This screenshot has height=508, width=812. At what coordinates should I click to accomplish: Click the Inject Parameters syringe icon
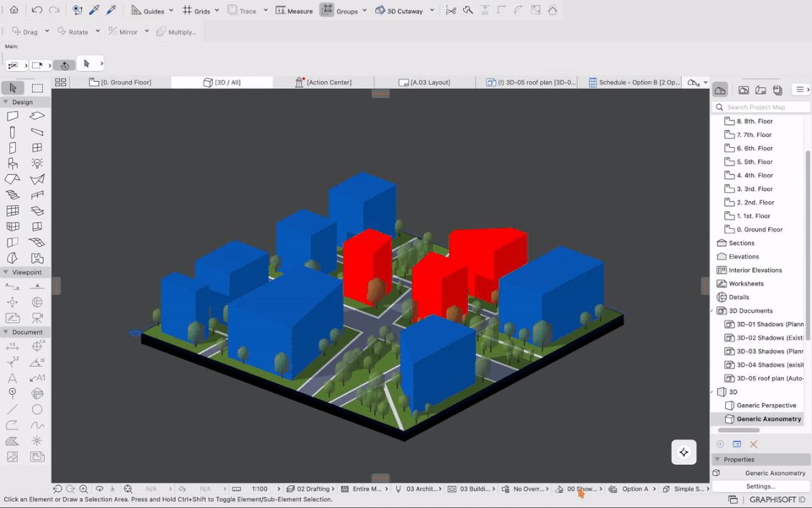click(x=111, y=10)
